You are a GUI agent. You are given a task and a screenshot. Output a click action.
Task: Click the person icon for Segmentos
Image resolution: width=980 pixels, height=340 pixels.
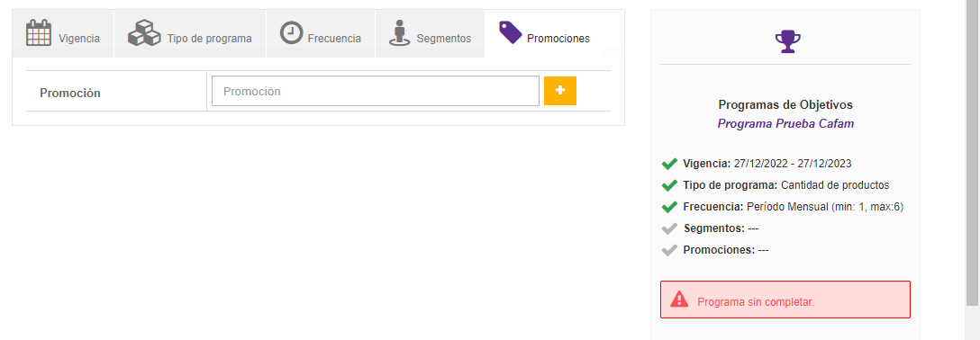click(x=400, y=32)
